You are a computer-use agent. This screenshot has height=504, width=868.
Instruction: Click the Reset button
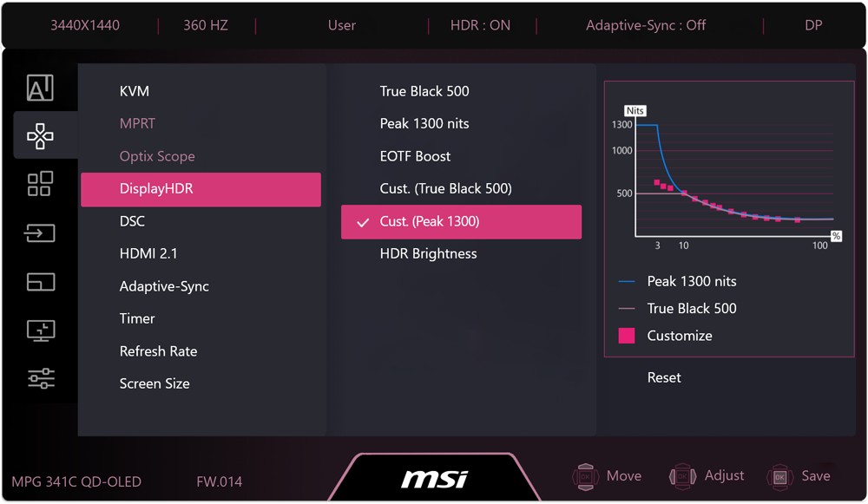click(664, 377)
